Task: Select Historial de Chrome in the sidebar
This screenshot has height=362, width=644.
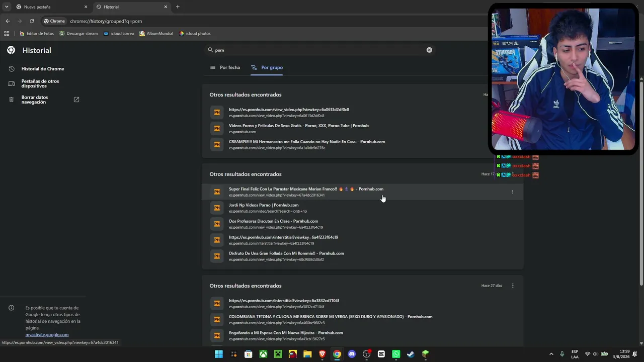Action: [43, 69]
